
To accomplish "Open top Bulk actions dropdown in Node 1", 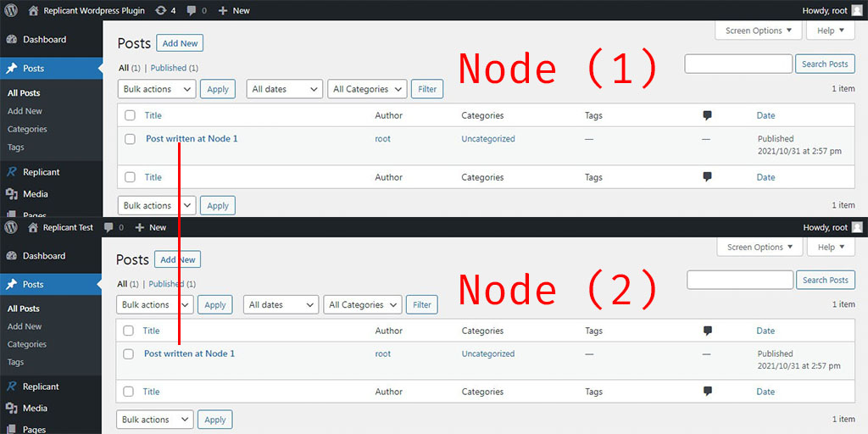I will click(157, 89).
